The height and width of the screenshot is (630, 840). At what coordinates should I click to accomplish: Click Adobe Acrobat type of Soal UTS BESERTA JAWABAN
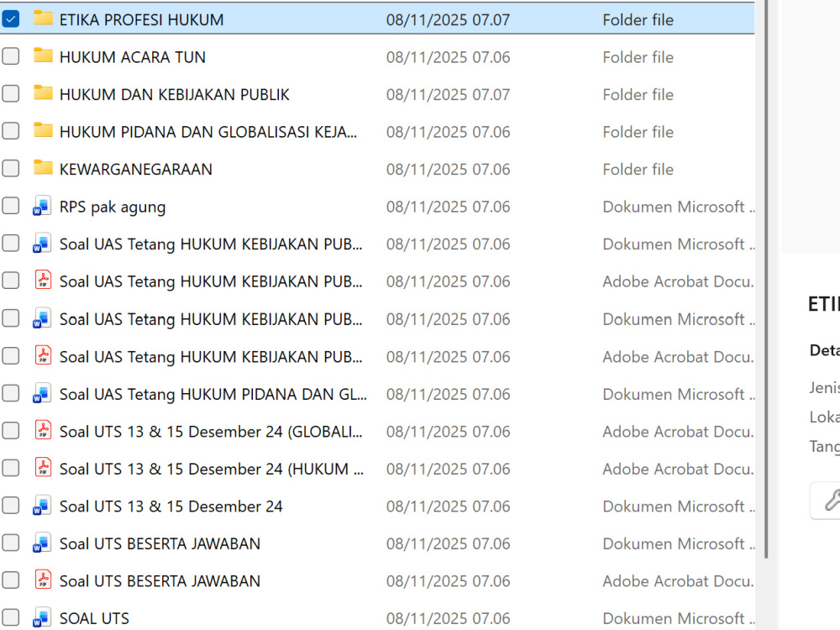tap(678, 581)
